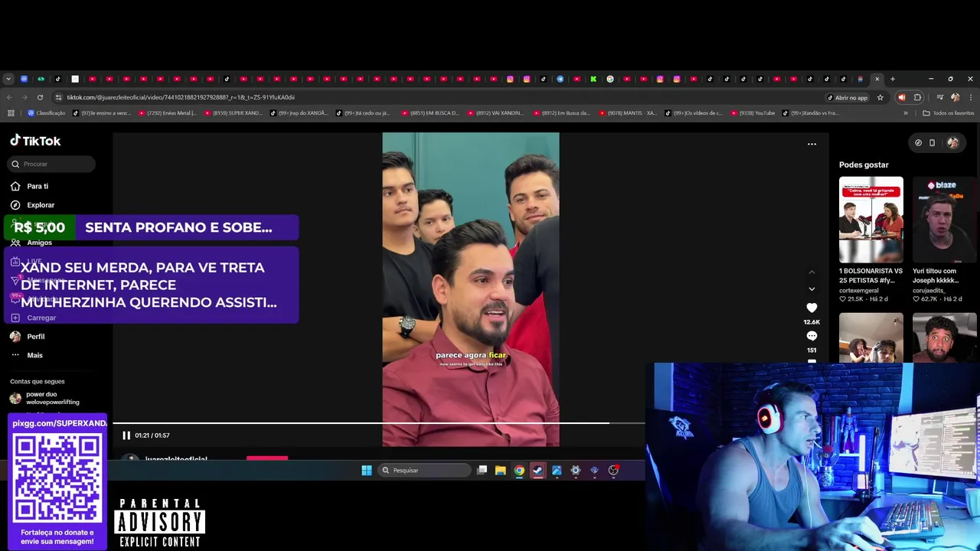Click the TikTok logo

35,141
